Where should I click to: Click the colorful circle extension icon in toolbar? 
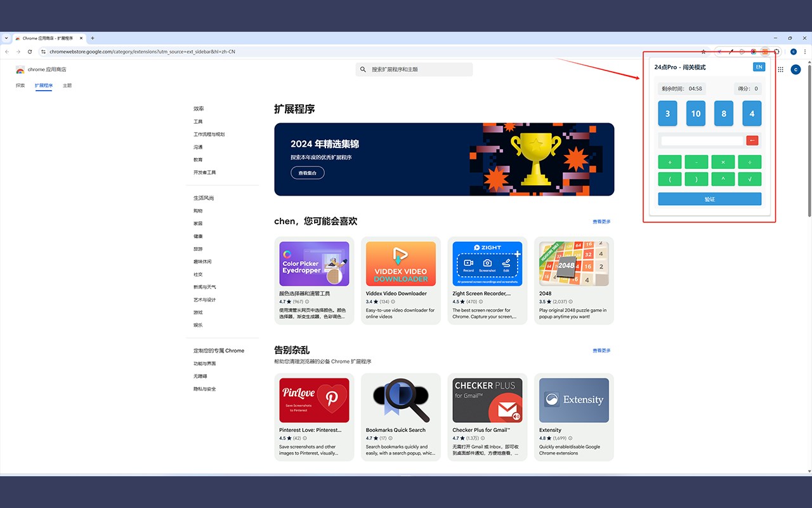pyautogui.click(x=754, y=51)
